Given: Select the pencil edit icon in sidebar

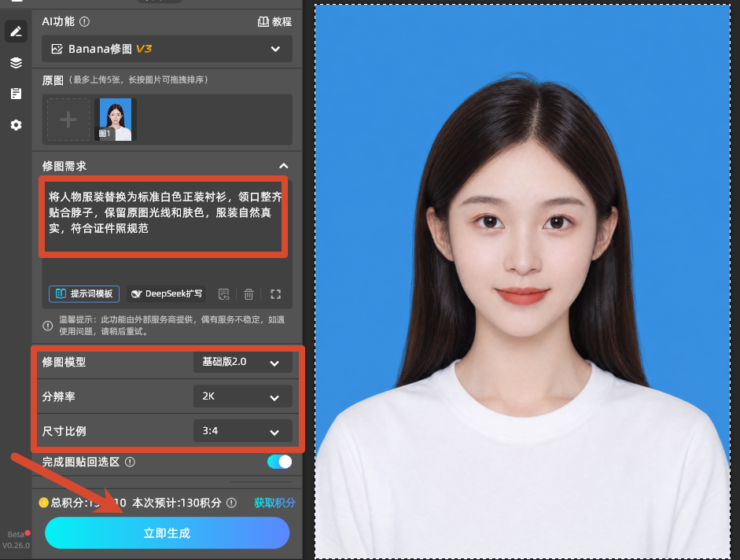Looking at the screenshot, I should pyautogui.click(x=16, y=31).
